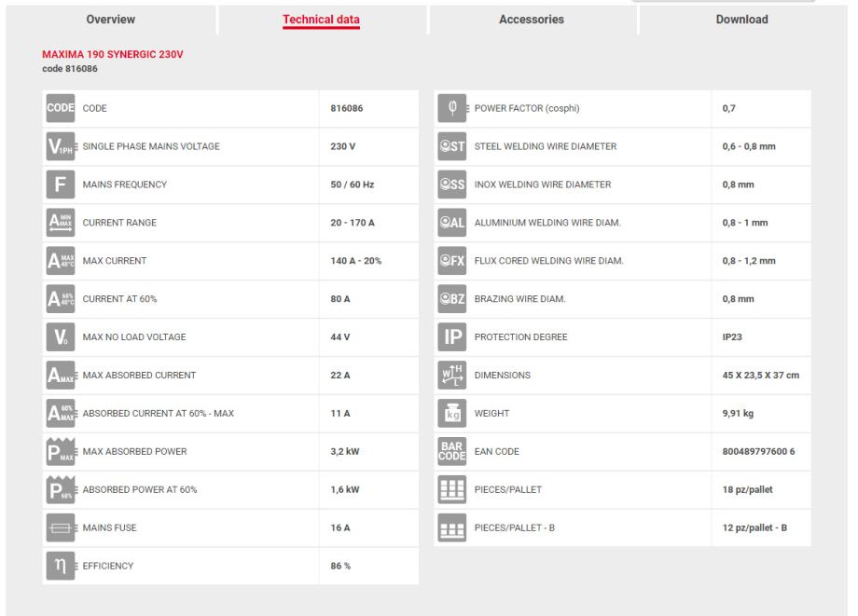
Task: Click the mains frequency F icon
Action: coord(61,185)
